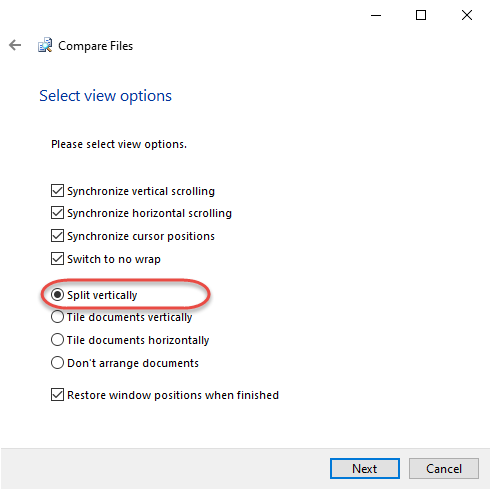The image size is (491, 490).
Task: Select Don't arrange documents option
Action: 57,363
